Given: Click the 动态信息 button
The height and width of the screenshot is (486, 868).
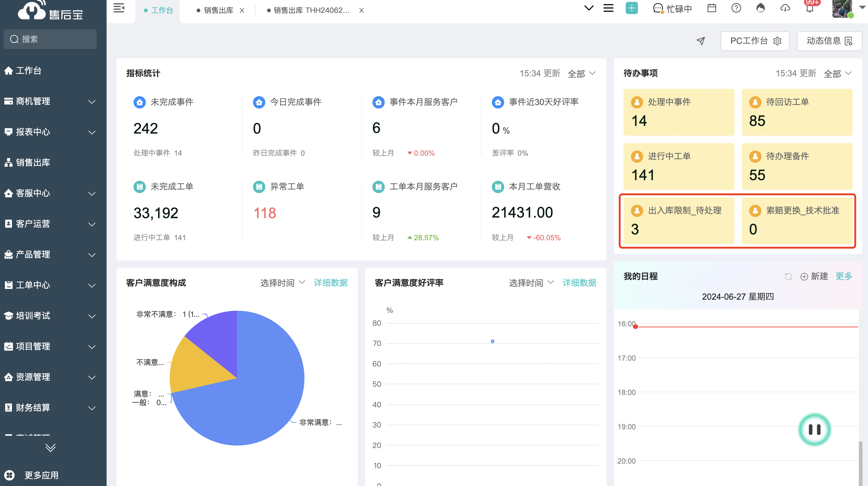Looking at the screenshot, I should [829, 41].
